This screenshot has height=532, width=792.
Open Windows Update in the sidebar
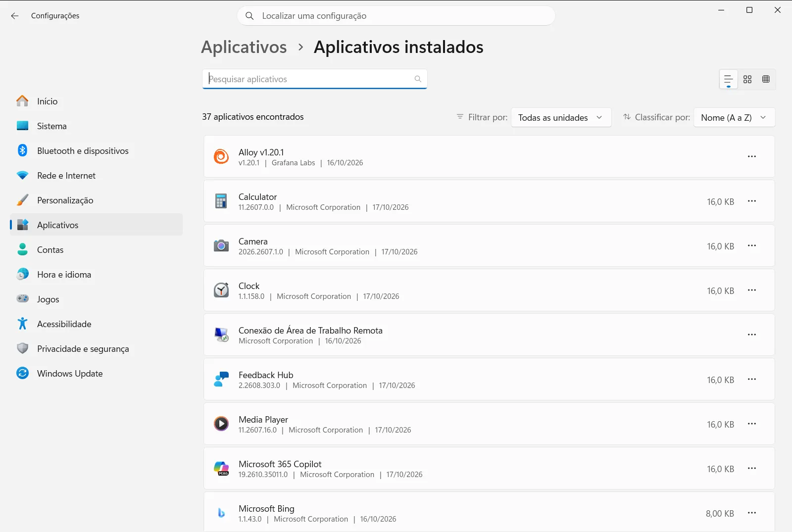[97, 374]
